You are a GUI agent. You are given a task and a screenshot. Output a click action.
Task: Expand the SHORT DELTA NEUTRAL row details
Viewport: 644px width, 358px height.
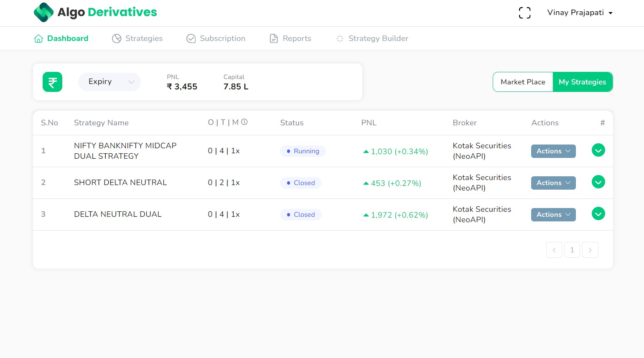pos(598,182)
